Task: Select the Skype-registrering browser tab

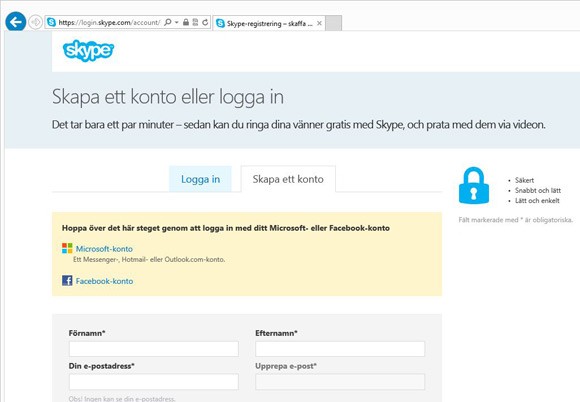Action: (269, 23)
